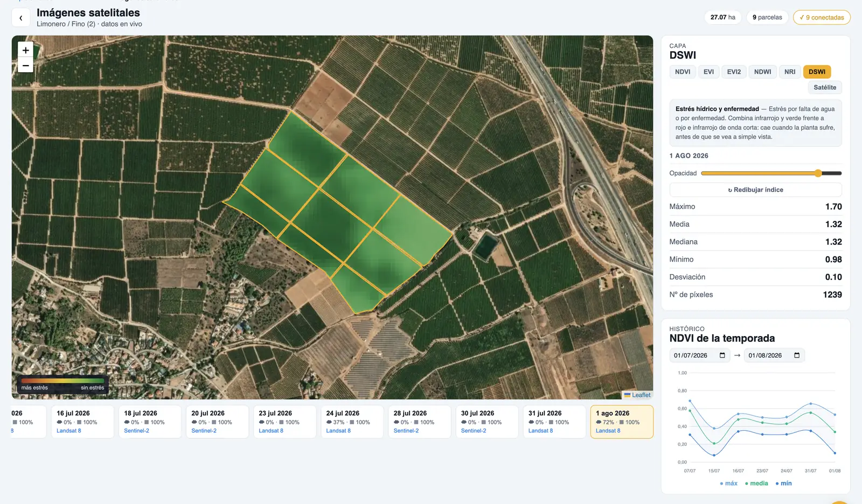
Task: Go back using the chevron arrow button
Action: [x=20, y=18]
